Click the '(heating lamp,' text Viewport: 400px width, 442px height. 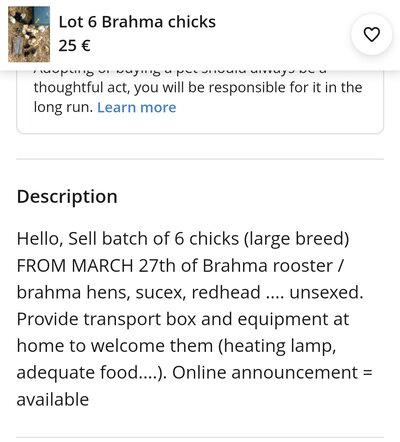point(277,347)
